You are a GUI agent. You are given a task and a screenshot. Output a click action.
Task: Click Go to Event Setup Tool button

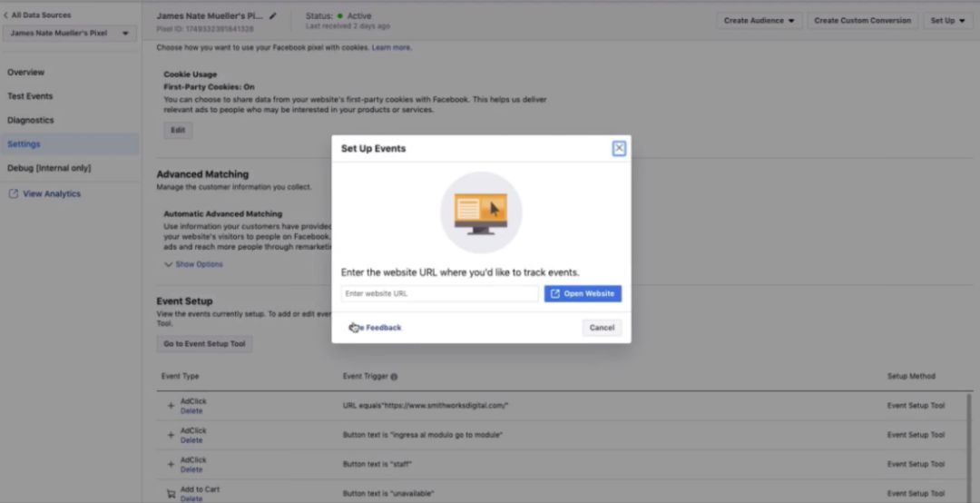(x=204, y=344)
